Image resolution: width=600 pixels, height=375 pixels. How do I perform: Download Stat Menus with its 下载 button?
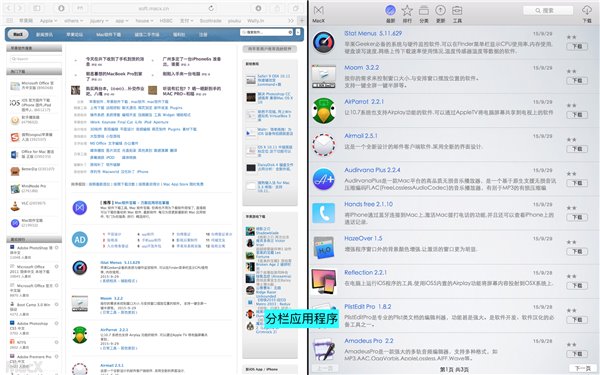(577, 46)
